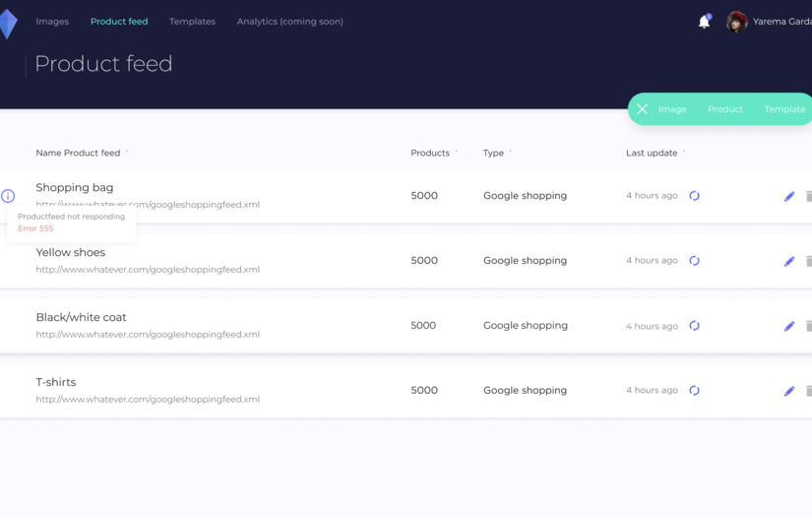Click the Product feed page heading
Viewport: 812px width, 517px height.
pyautogui.click(x=103, y=64)
